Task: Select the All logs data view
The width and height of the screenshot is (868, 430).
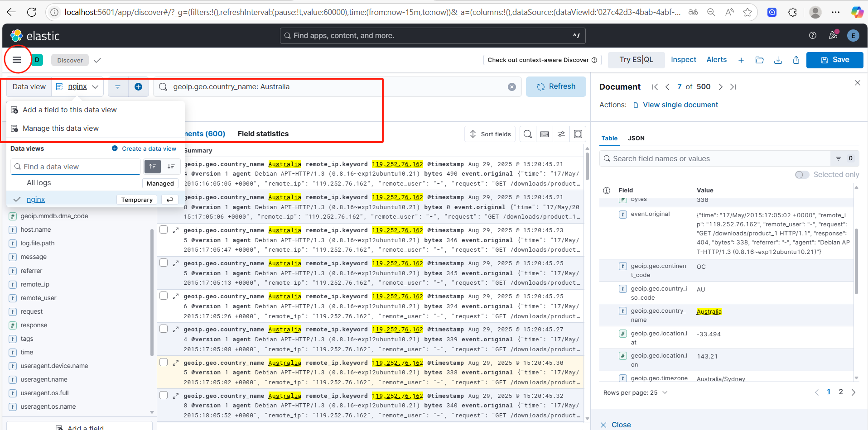Action: (39, 183)
